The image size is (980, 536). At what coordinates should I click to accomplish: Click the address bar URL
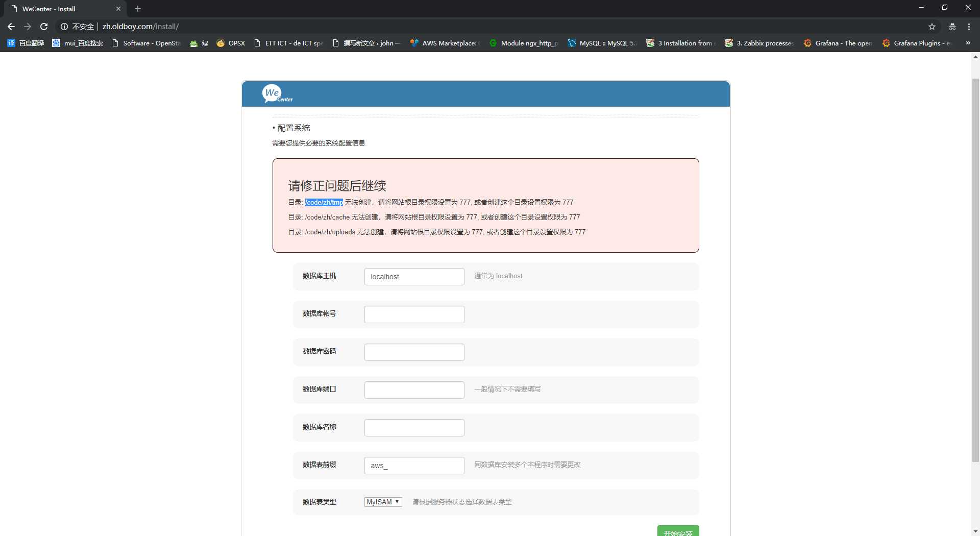(140, 27)
